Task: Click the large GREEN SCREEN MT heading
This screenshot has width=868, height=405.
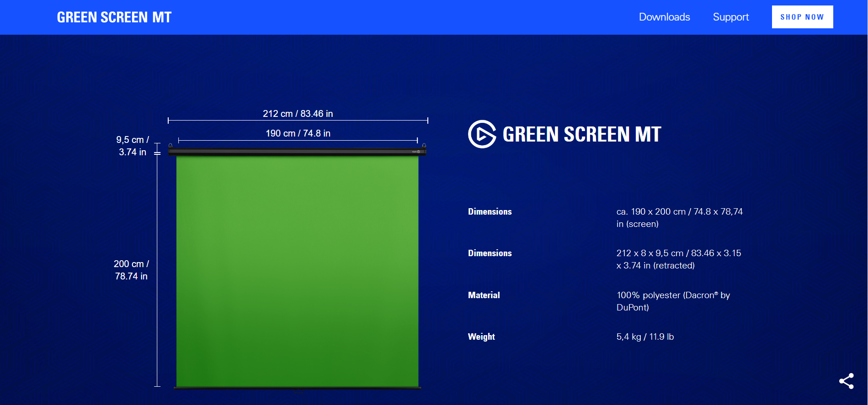Action: pyautogui.click(x=582, y=134)
